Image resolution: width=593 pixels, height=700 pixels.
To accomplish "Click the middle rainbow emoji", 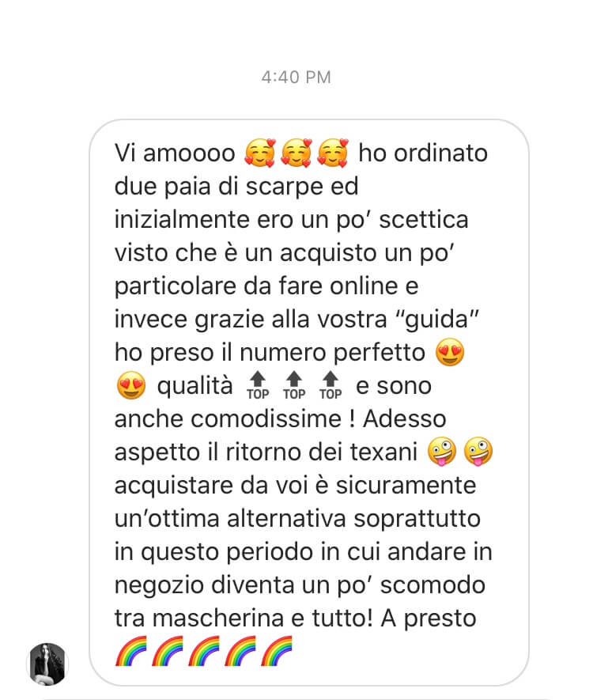I will [x=203, y=651].
